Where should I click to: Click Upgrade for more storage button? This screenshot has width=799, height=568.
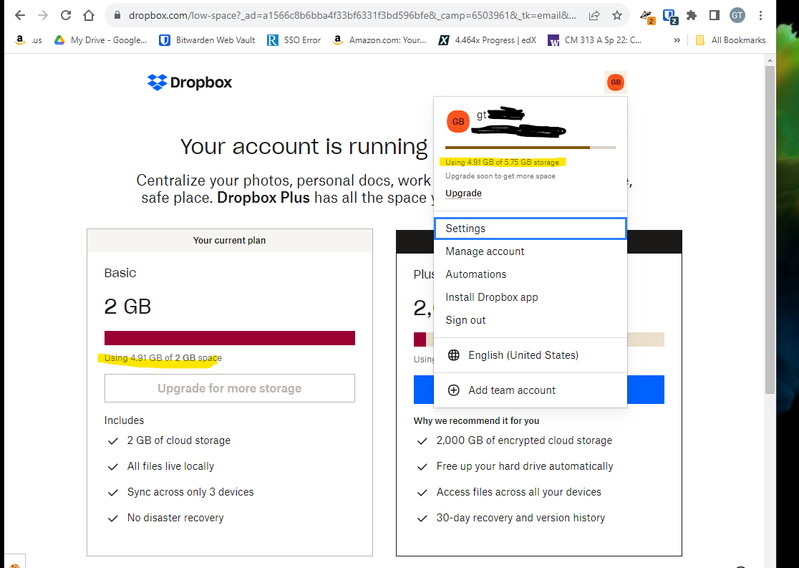click(x=229, y=388)
